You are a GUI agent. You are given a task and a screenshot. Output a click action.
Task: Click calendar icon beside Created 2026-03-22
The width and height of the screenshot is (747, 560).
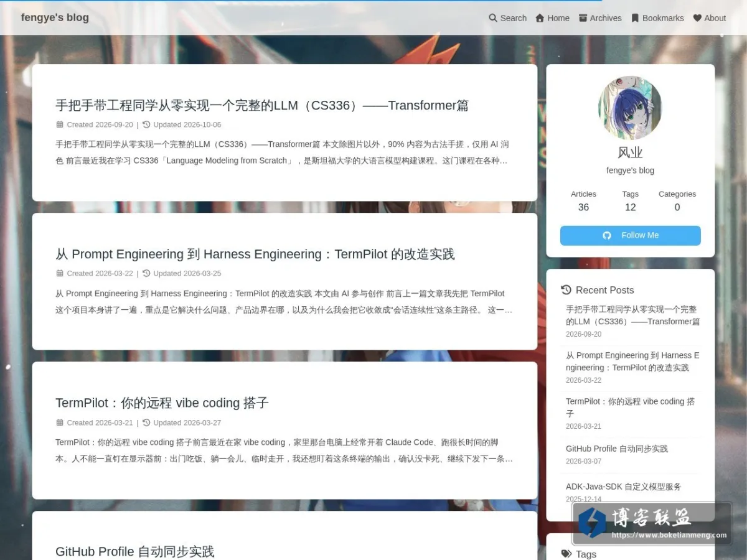60,273
